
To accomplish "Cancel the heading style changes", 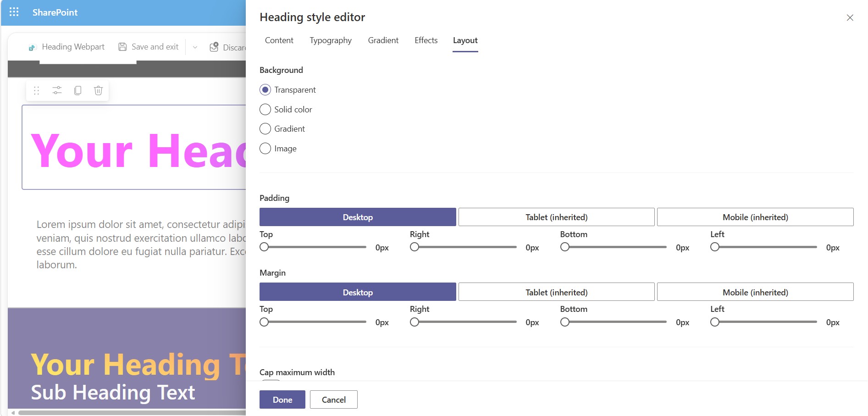I will (334, 399).
